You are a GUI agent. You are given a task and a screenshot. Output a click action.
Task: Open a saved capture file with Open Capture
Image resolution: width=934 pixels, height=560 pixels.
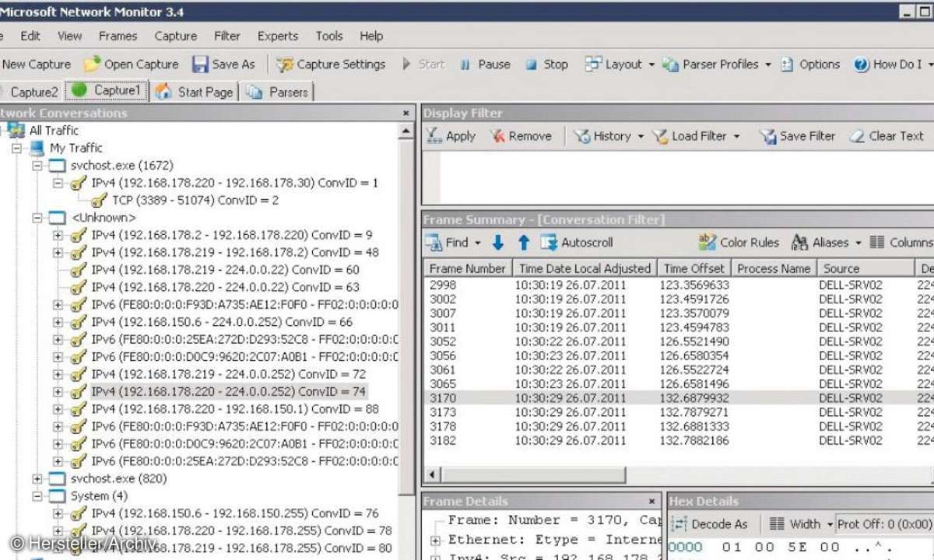[131, 65]
